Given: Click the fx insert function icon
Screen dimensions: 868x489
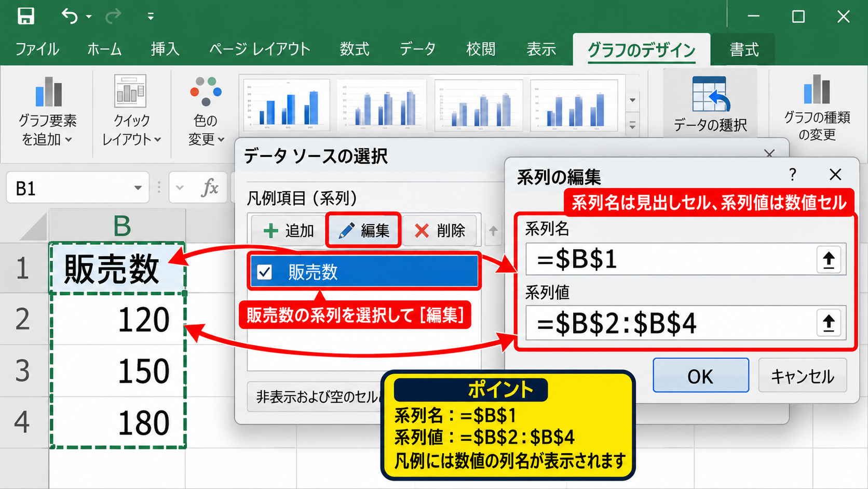Looking at the screenshot, I should pos(210,188).
